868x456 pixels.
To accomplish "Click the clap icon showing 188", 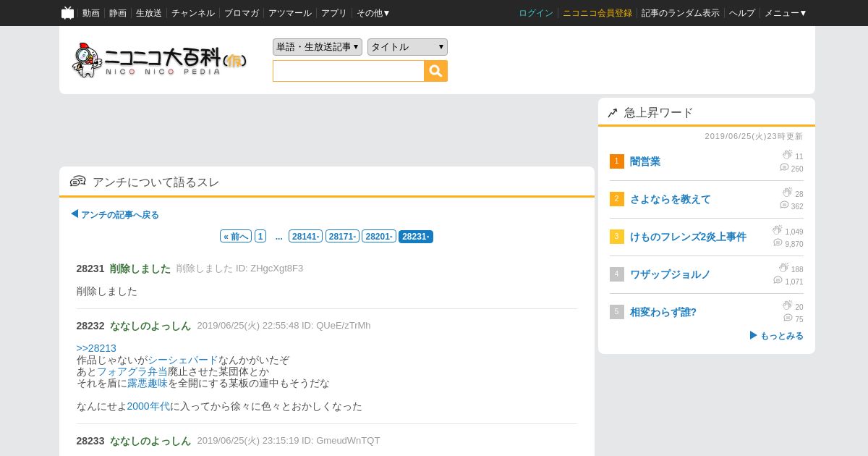I will click(783, 268).
